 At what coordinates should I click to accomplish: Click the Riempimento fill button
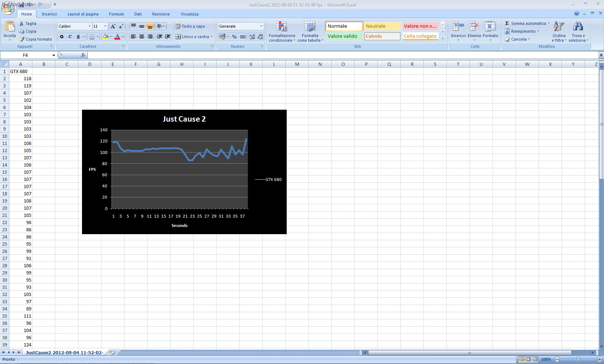pos(522,31)
